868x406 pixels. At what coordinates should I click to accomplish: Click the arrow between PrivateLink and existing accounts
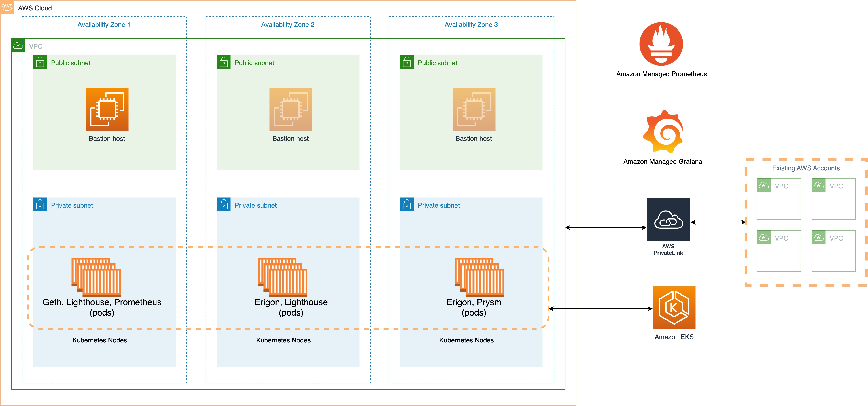pos(718,222)
